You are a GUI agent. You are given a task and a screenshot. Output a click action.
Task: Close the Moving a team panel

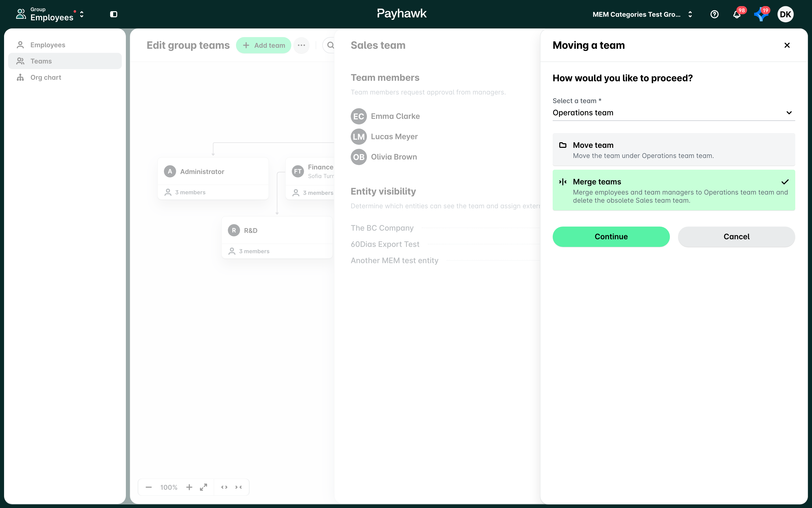[x=787, y=45]
